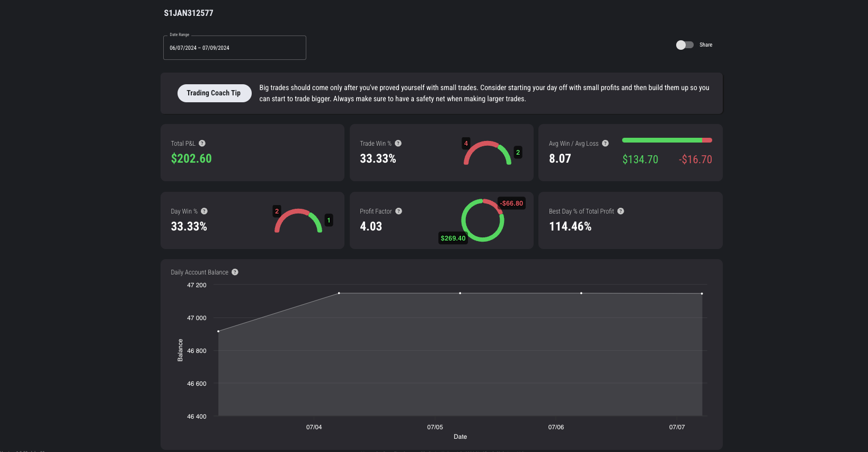This screenshot has width=868, height=452.
Task: Open the Avg Win / Avg Loss help icon
Action: tap(605, 144)
